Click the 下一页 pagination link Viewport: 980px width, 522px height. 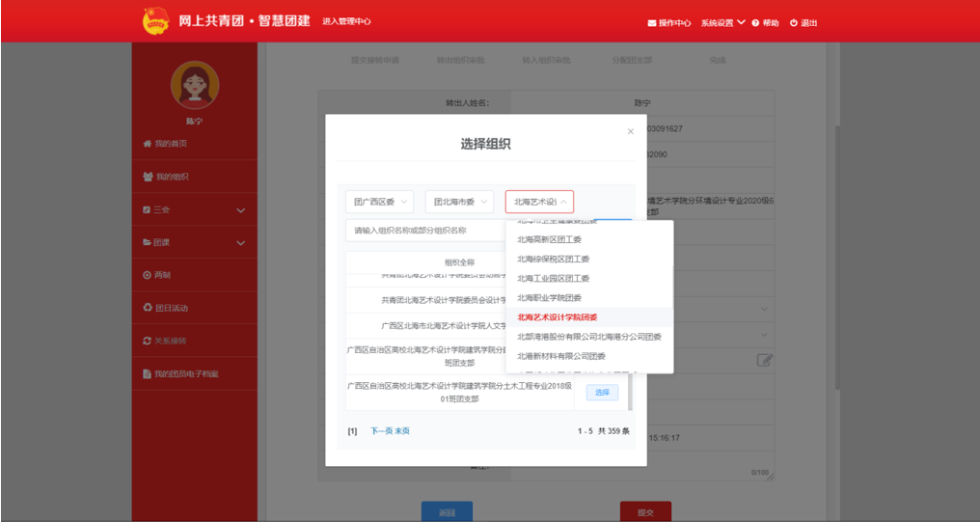(381, 430)
